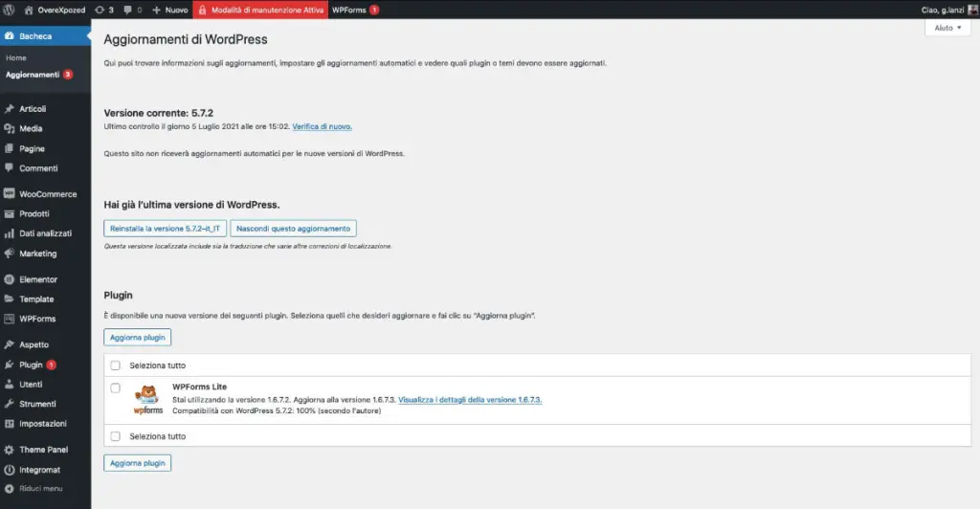Check the WPForms Lite plugin checkbox
980x509 pixels.
(x=115, y=387)
